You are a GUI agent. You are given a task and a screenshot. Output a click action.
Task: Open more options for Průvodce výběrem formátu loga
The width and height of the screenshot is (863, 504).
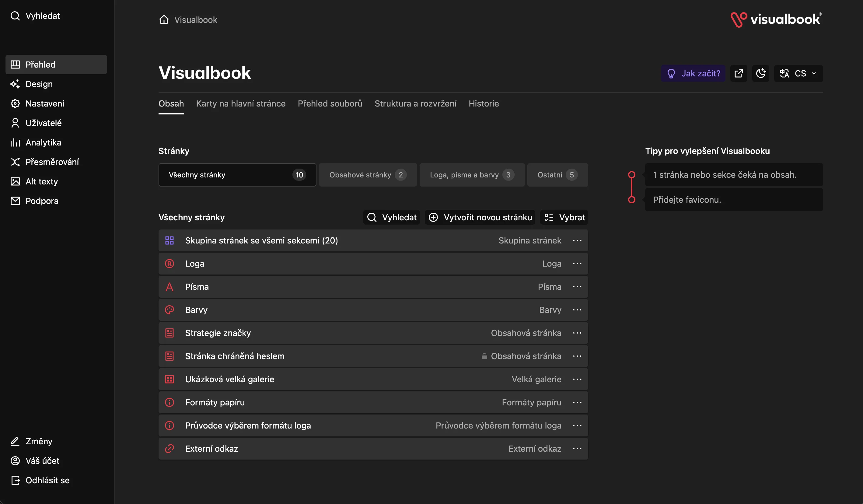coord(577,425)
